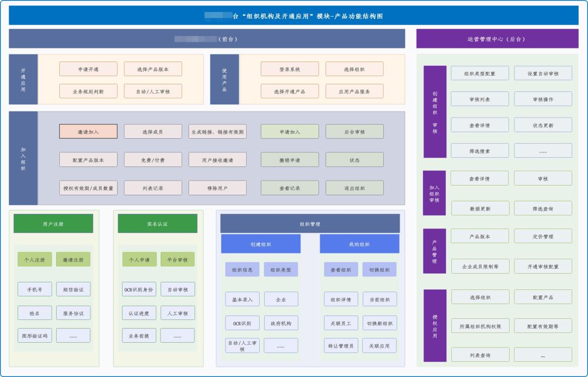Click the 运营管理中心 purple header
The height and width of the screenshot is (377, 588).
pyautogui.click(x=497, y=39)
